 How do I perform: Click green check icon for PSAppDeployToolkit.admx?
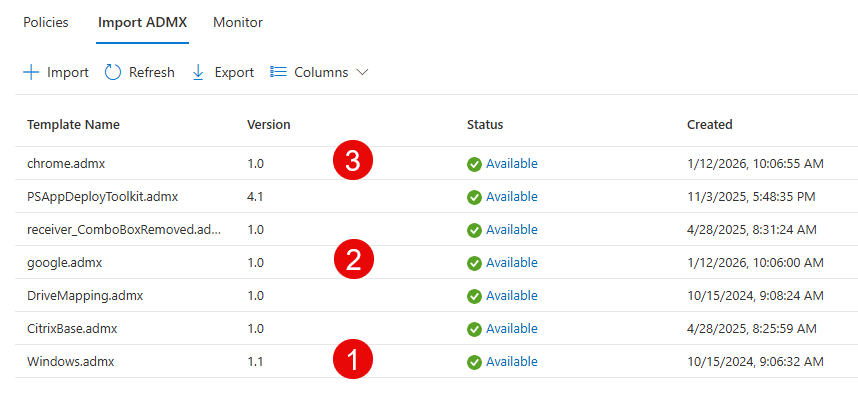tap(474, 197)
